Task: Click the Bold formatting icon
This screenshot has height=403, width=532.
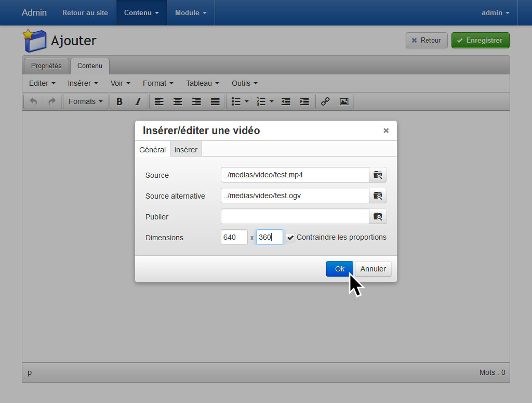Action: tap(119, 101)
